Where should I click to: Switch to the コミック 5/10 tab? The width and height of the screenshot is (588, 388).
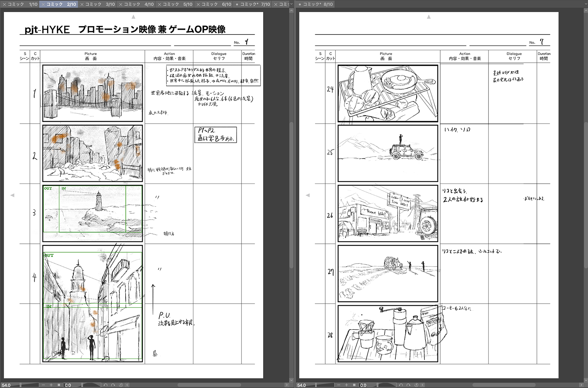coord(175,4)
